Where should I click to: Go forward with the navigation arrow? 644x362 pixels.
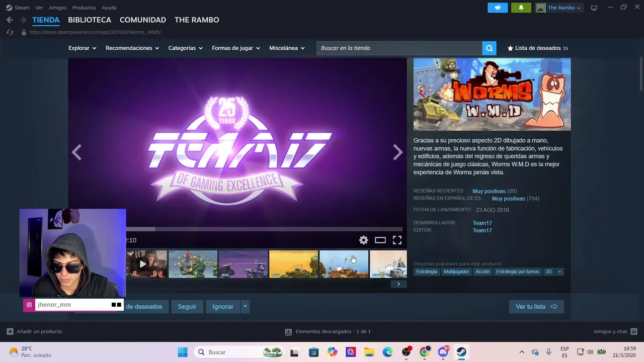tap(23, 20)
